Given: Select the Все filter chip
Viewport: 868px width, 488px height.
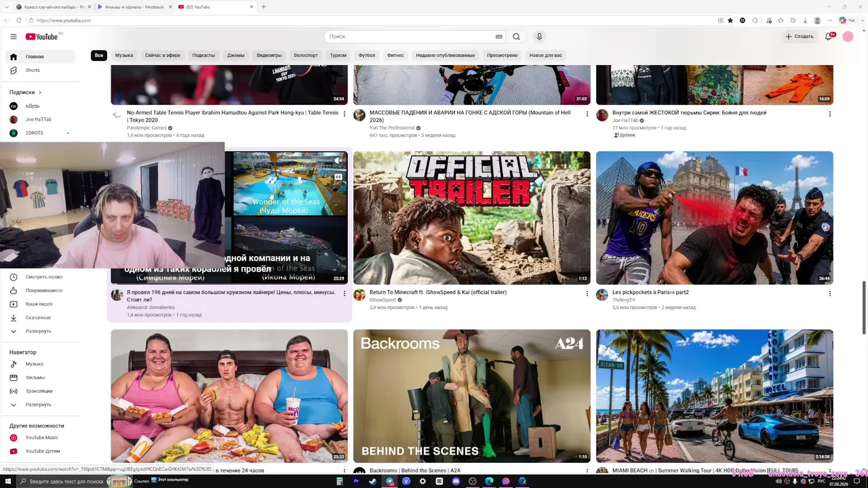Looking at the screenshot, I should coord(99,56).
